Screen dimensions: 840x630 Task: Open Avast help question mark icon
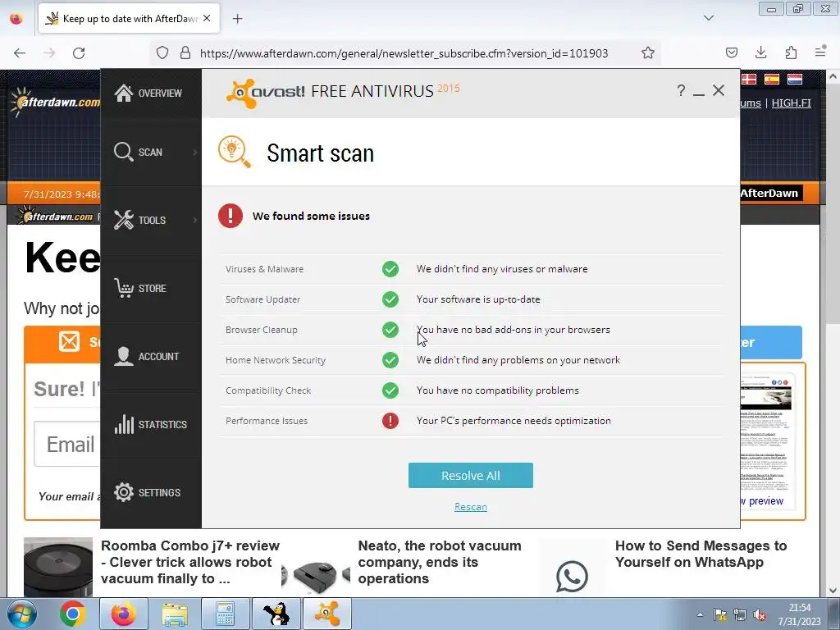[x=680, y=90]
